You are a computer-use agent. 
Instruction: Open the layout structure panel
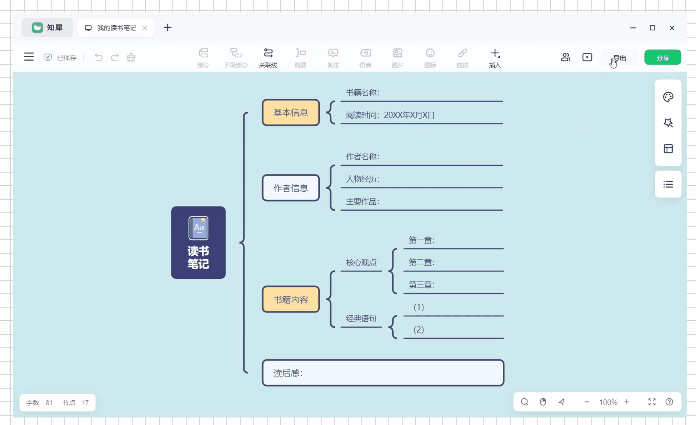coord(668,148)
